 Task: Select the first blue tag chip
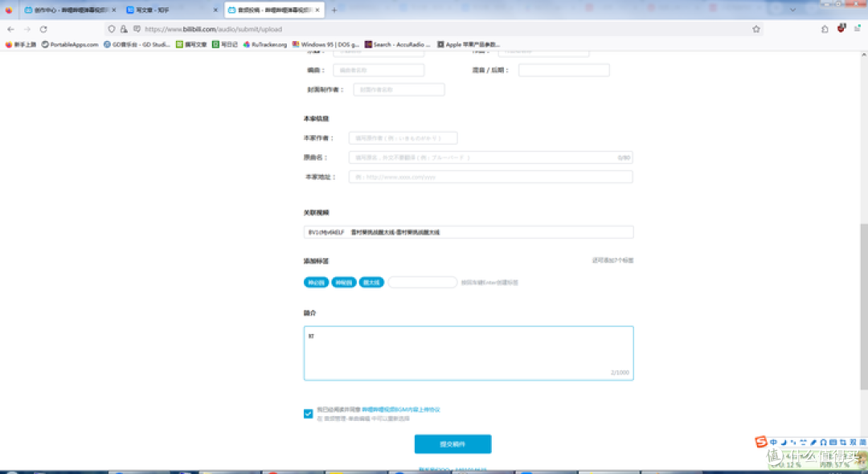[x=316, y=283]
